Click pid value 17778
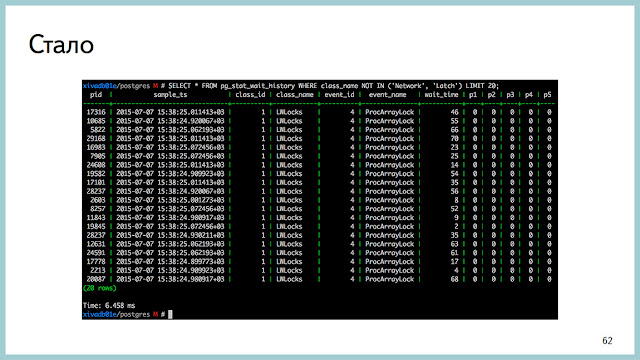Image resolution: width=640 pixels, height=360 pixels. point(96,262)
